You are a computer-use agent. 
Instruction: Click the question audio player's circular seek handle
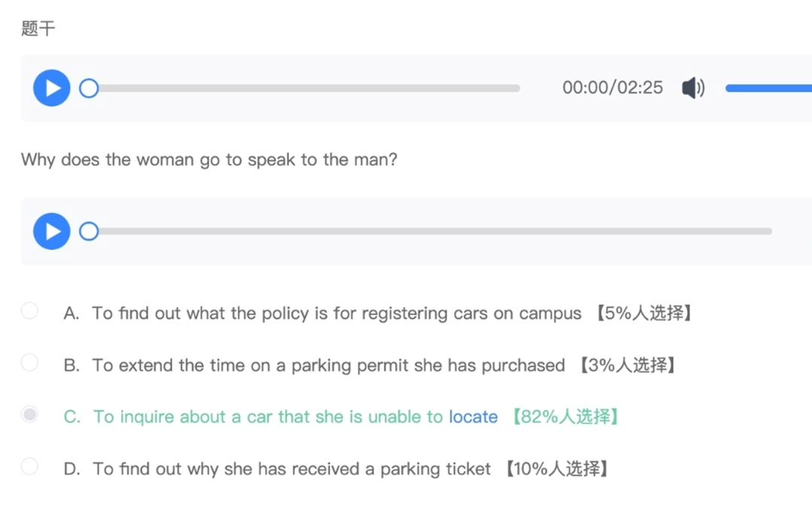coord(89,231)
